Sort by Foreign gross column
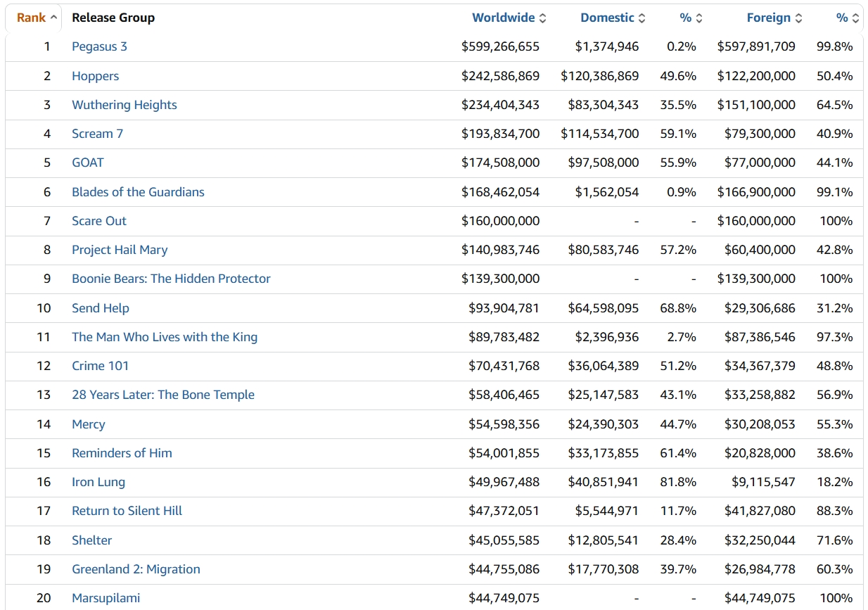Screen dimensions: 868x610 pyautogui.click(x=768, y=18)
